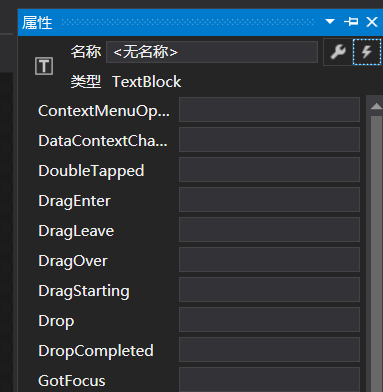
Task: Select the DragStarting event field
Action: tap(269, 290)
